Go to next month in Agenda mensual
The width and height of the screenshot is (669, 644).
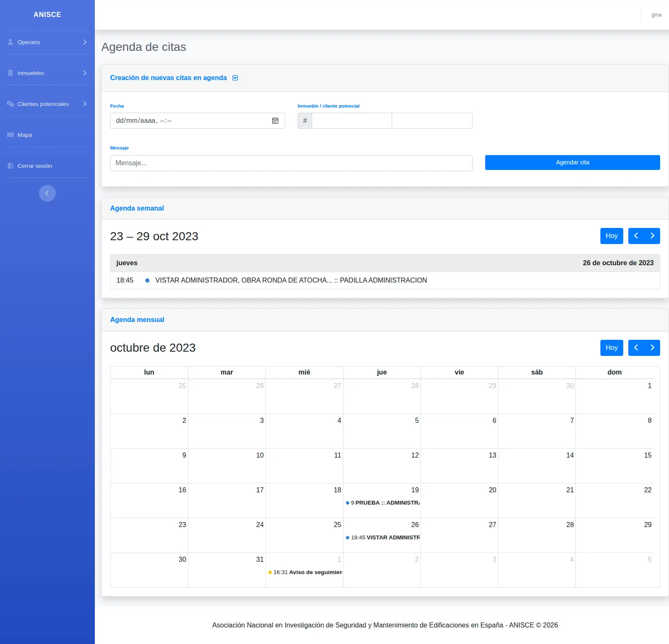[652, 348]
